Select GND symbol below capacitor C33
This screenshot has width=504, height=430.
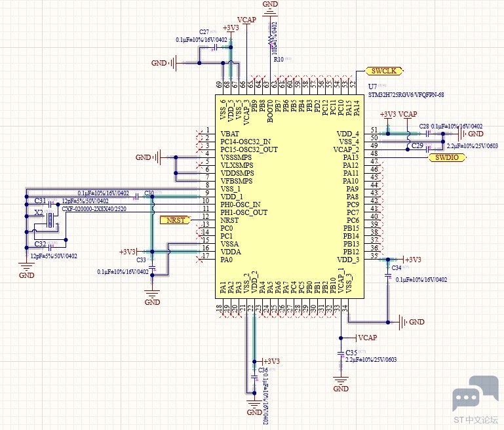152,298
